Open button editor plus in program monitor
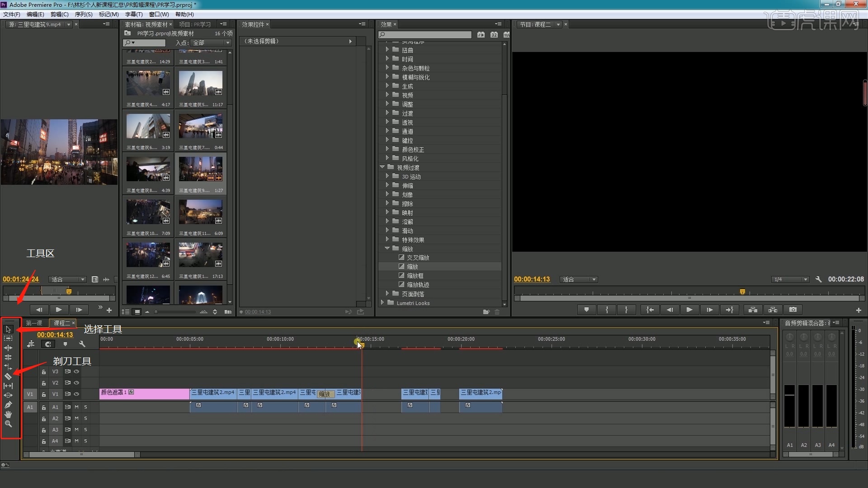The width and height of the screenshot is (868, 488). click(859, 310)
